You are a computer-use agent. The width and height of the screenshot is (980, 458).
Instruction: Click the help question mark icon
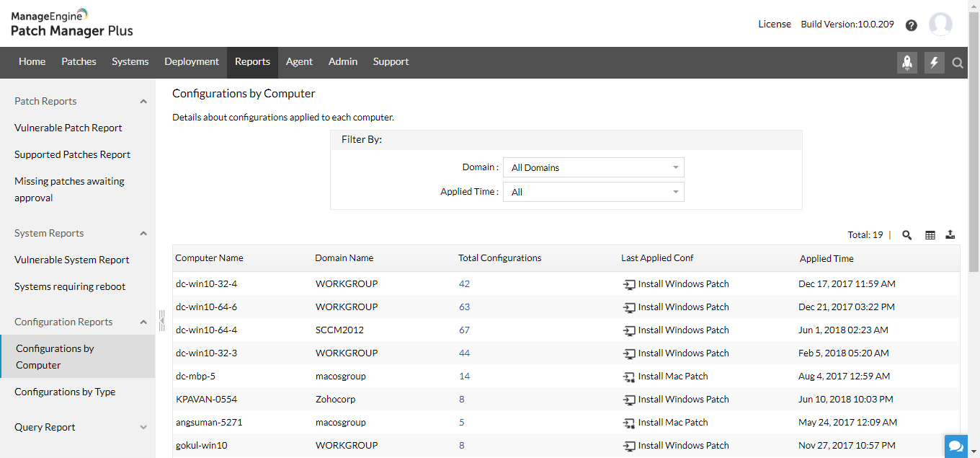coord(912,25)
